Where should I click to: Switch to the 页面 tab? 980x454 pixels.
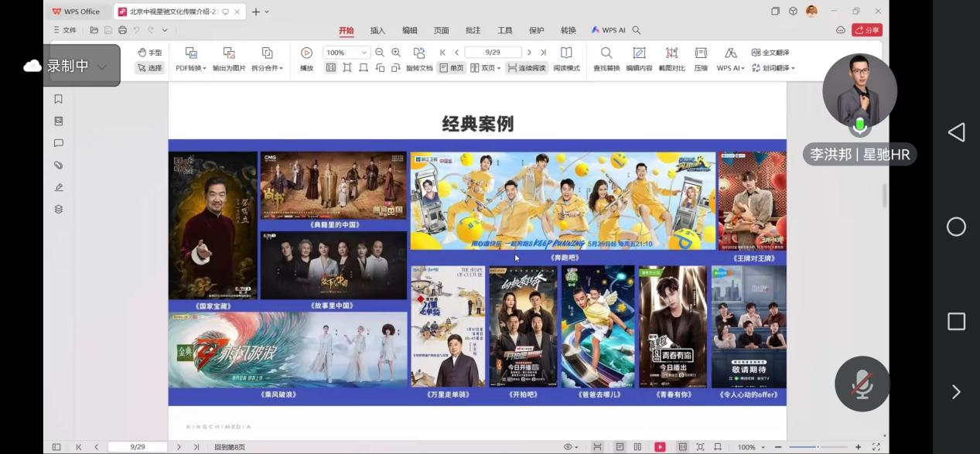click(x=441, y=30)
